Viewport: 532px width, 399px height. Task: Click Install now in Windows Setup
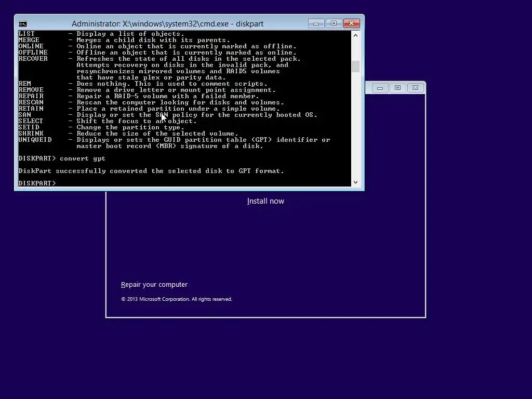pos(265,201)
